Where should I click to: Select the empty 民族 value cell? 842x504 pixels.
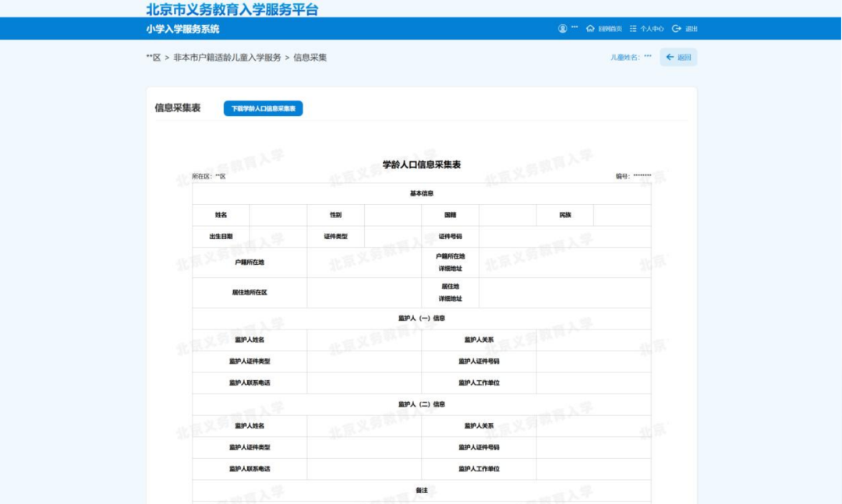point(622,215)
